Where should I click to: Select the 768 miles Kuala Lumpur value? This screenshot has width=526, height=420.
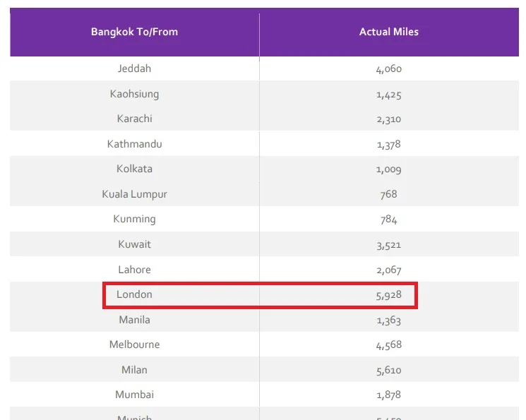(x=389, y=194)
